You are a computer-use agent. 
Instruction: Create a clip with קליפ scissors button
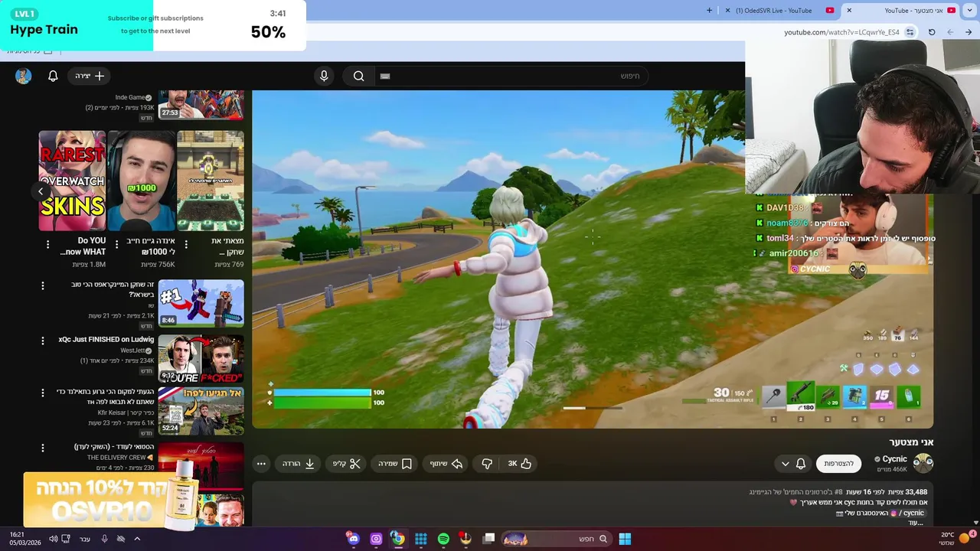point(347,464)
